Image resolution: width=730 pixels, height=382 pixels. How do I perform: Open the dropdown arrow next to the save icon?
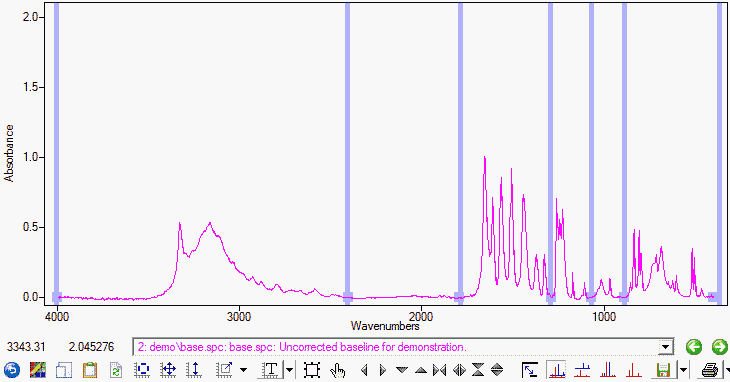[x=683, y=370]
